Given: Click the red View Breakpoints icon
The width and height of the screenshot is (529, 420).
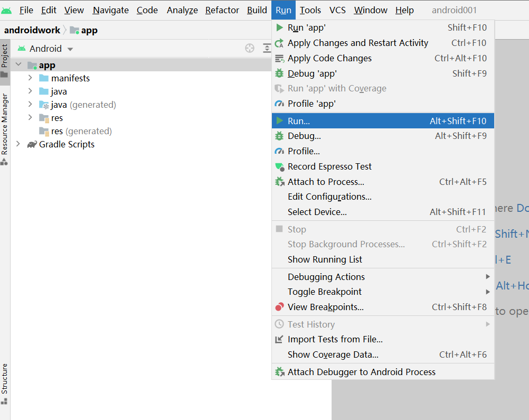Looking at the screenshot, I should (x=279, y=307).
